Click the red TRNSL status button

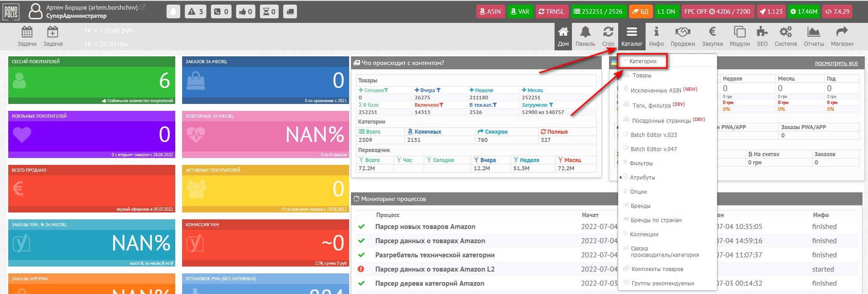[x=551, y=12]
